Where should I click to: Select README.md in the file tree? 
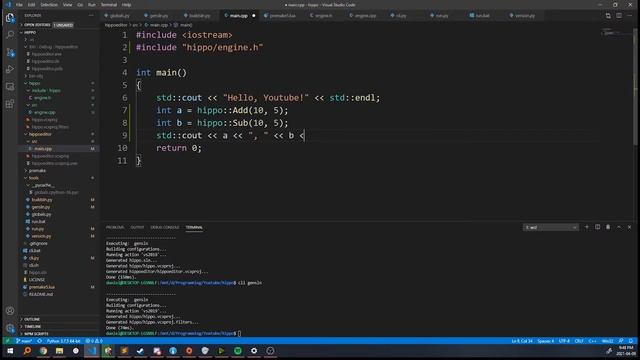[40, 294]
